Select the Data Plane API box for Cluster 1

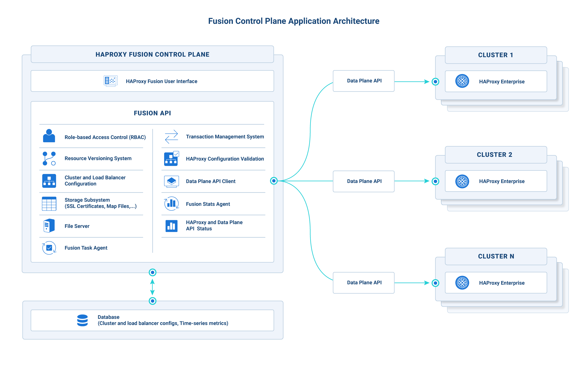coord(364,81)
